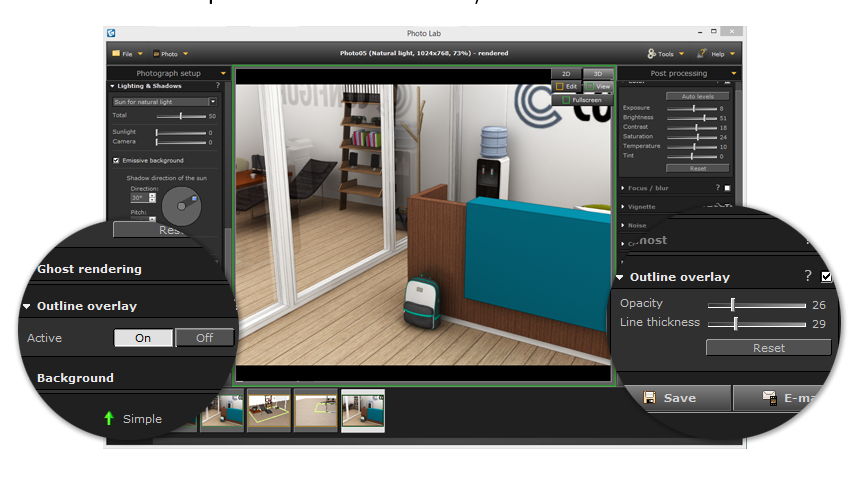Toggle the View mode checkbox
The width and height of the screenshot is (856, 484).
[590, 87]
